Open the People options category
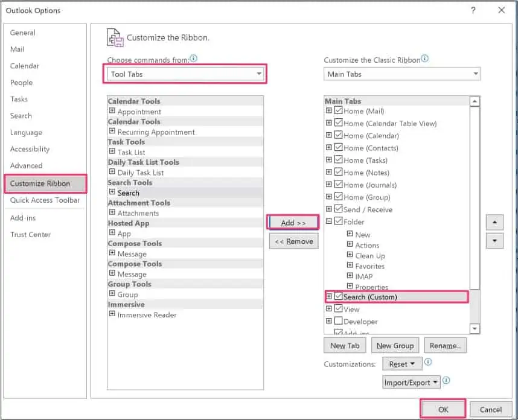 [x=22, y=83]
